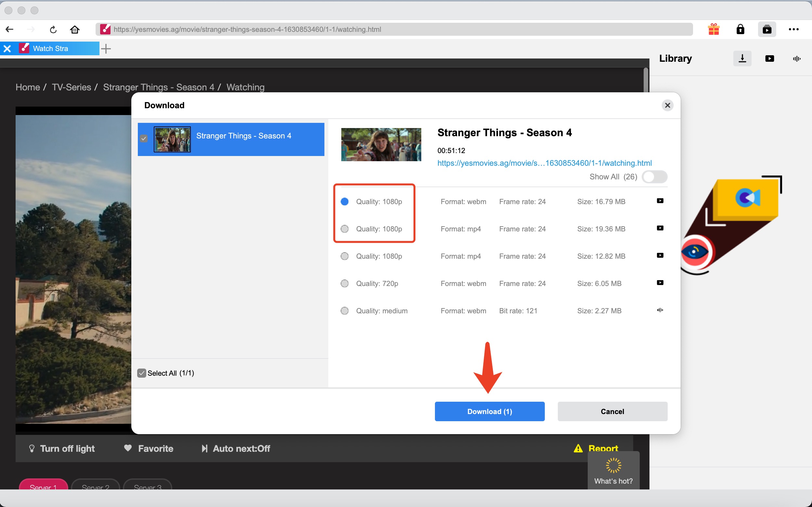Open Library downloads tab icon

tap(742, 59)
